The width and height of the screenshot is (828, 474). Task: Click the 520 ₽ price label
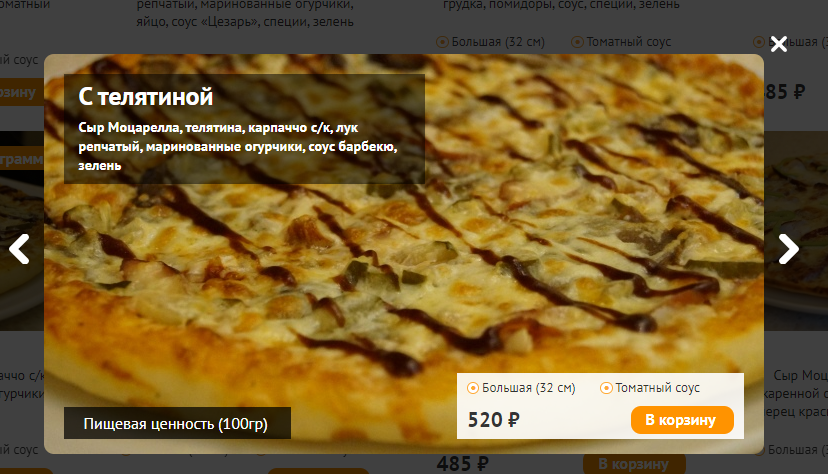494,420
